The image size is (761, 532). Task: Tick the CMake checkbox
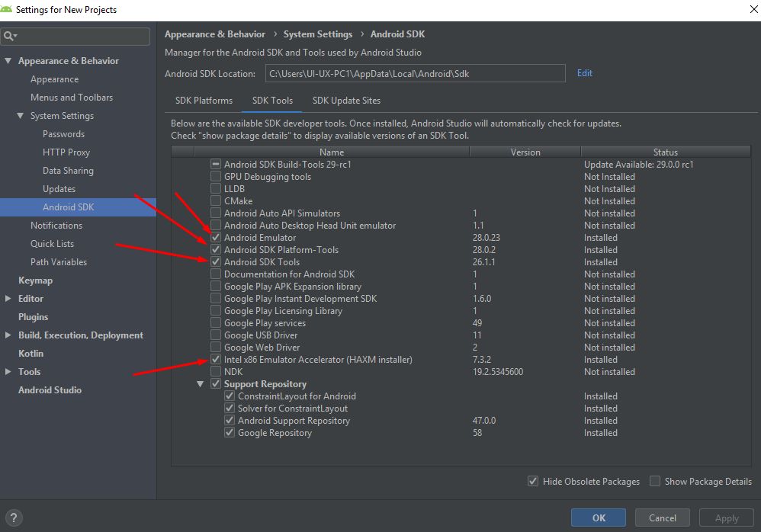pyautogui.click(x=216, y=200)
